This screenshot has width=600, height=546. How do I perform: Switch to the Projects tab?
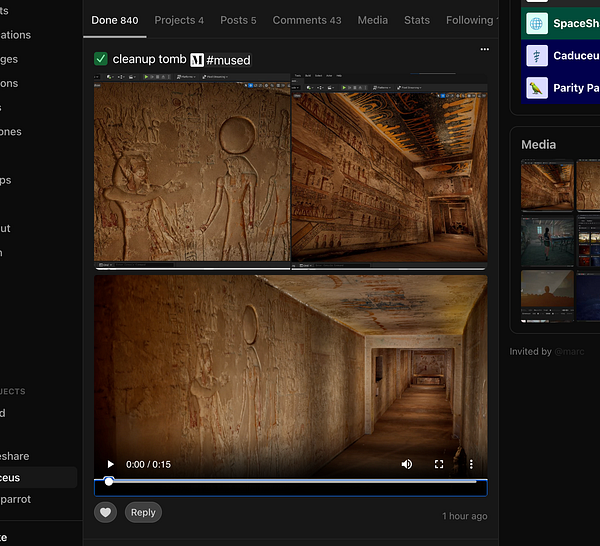[179, 20]
